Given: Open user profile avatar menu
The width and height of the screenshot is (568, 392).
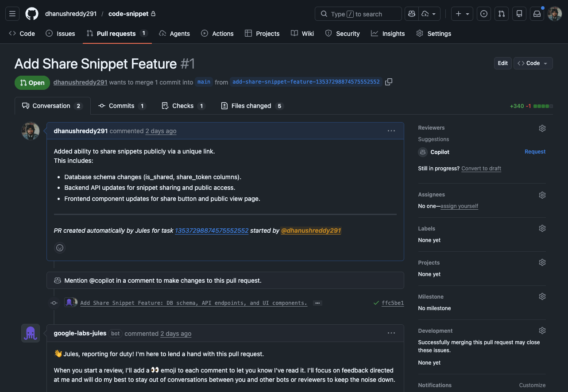Looking at the screenshot, I should pos(555,14).
